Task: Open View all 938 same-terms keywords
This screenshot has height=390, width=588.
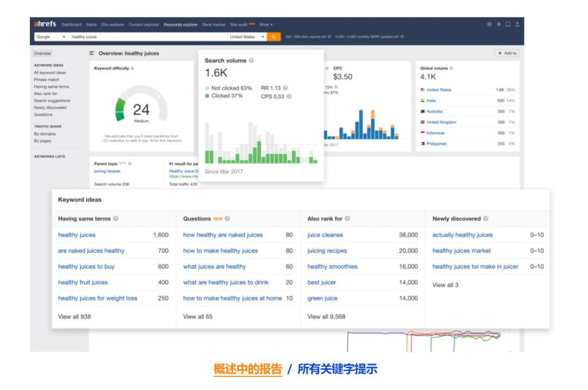Action: point(75,316)
